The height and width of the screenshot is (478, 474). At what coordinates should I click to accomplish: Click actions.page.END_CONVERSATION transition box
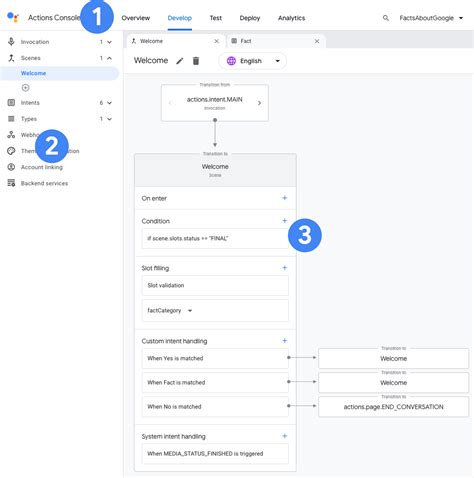click(393, 407)
